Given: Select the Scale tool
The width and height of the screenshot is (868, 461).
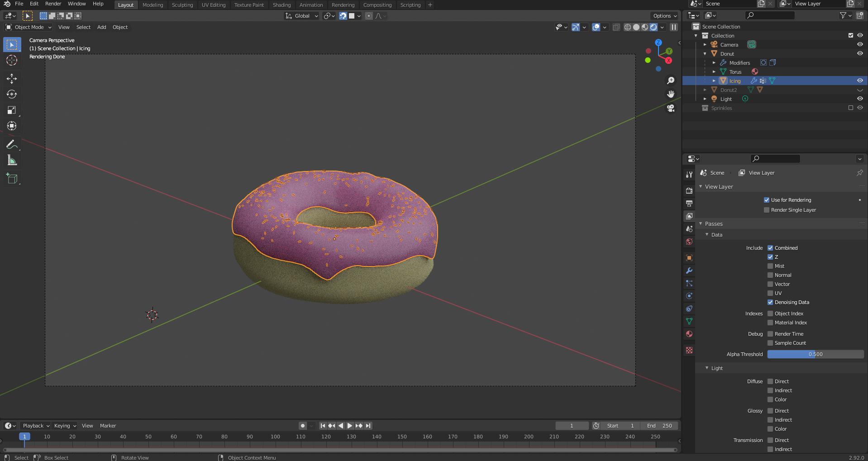Looking at the screenshot, I should tap(12, 110).
